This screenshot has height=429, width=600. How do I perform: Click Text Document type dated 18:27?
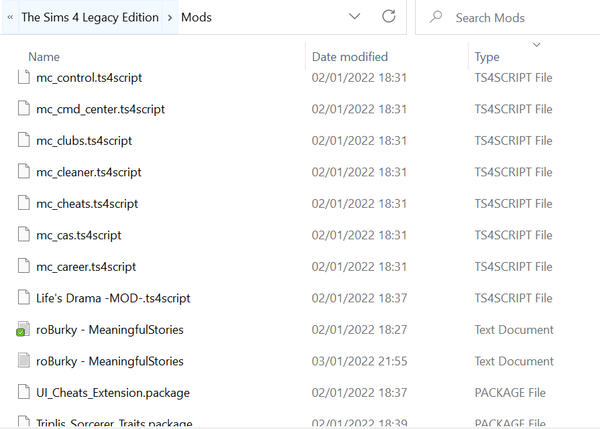coord(514,329)
